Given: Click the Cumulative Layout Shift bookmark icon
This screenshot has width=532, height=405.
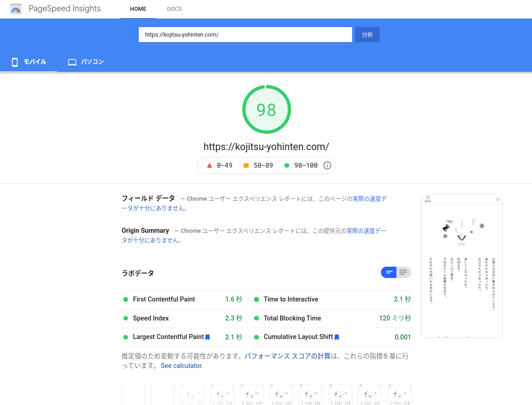Looking at the screenshot, I should point(337,337).
